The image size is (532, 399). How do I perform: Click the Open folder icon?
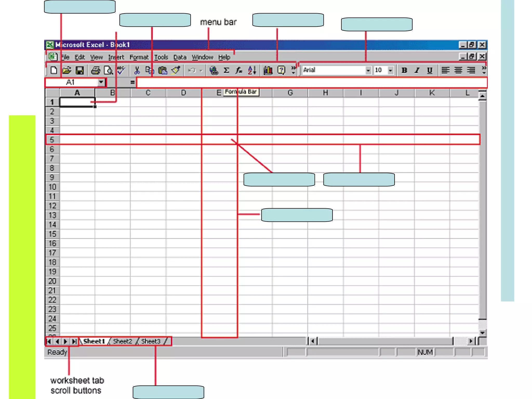coord(67,70)
